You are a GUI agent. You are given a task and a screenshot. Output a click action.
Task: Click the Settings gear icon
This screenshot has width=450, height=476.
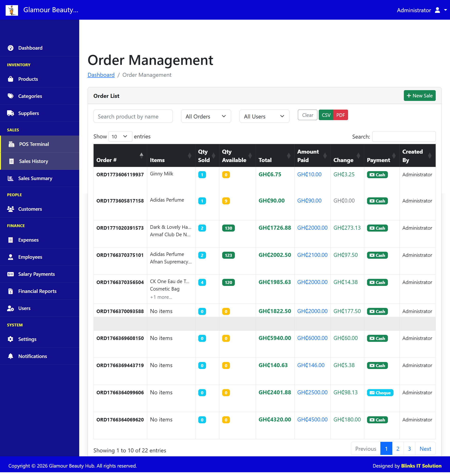tap(11, 339)
